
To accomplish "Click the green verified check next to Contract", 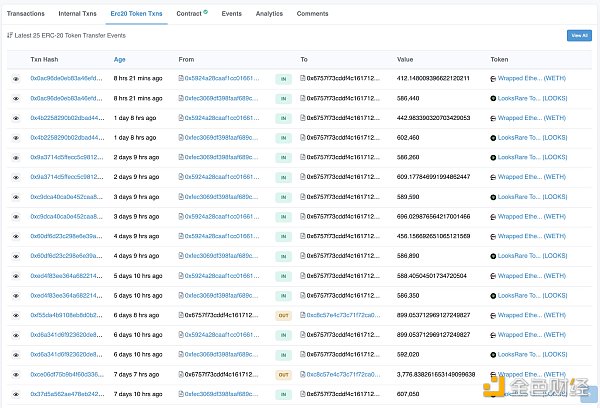I will pyautogui.click(x=205, y=13).
